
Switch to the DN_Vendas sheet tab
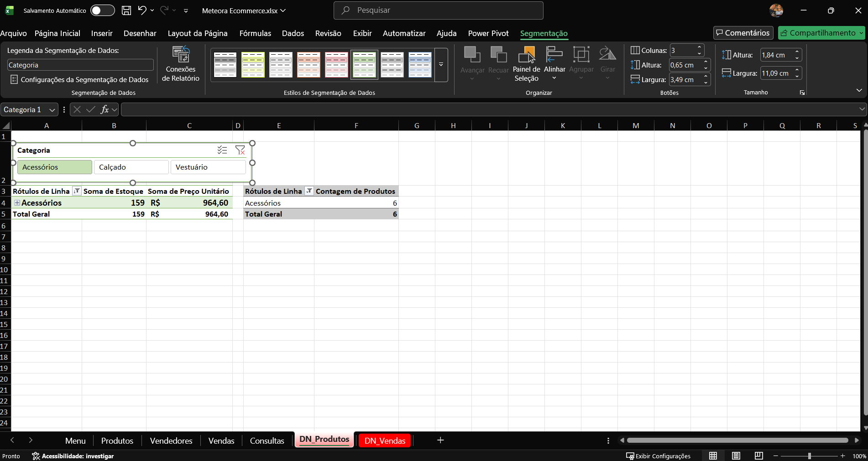coord(385,440)
